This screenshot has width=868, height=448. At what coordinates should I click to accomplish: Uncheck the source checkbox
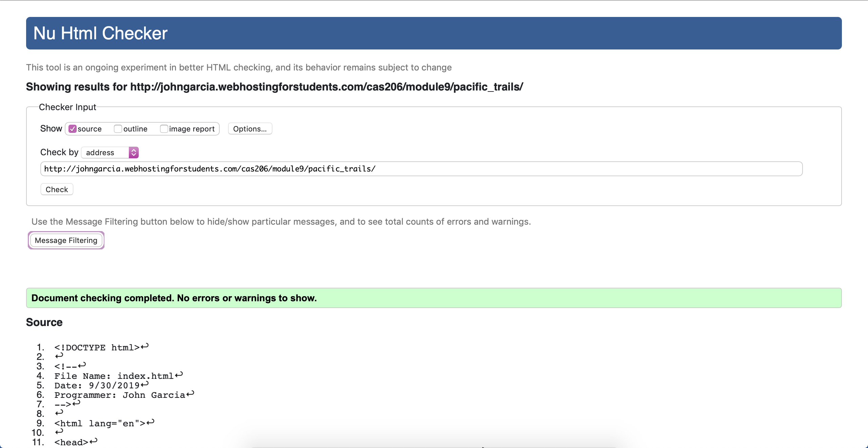[73, 129]
